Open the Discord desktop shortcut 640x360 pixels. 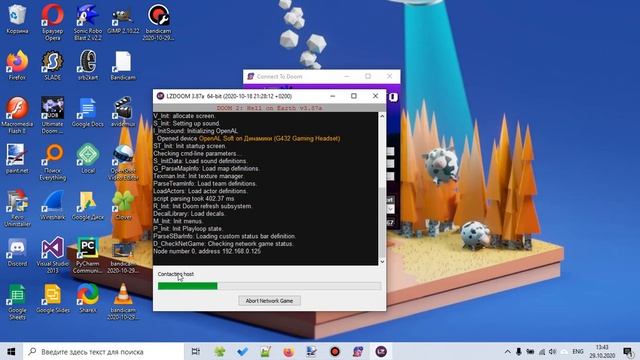tap(17, 252)
